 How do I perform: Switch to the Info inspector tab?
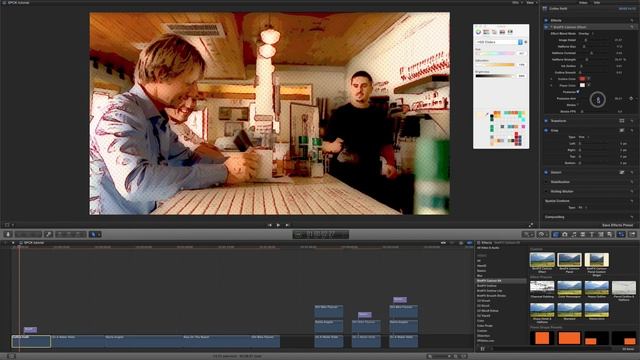597,2
